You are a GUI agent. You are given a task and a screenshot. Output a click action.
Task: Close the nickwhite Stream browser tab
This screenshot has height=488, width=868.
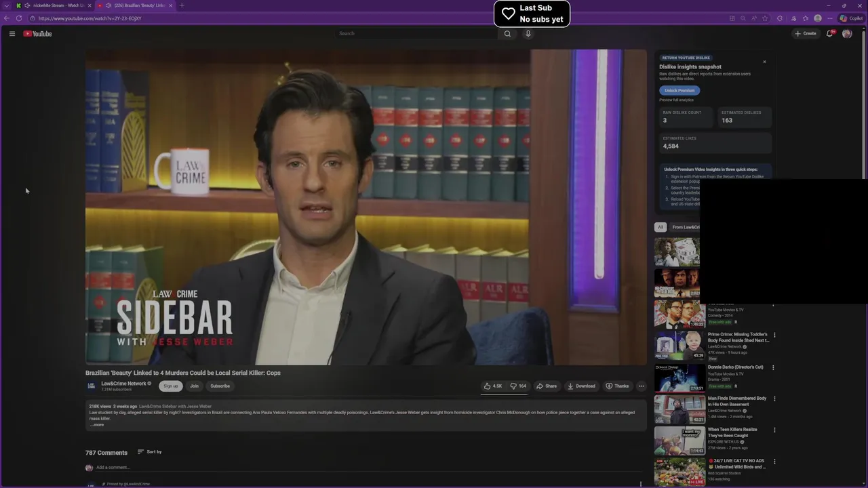coord(89,5)
